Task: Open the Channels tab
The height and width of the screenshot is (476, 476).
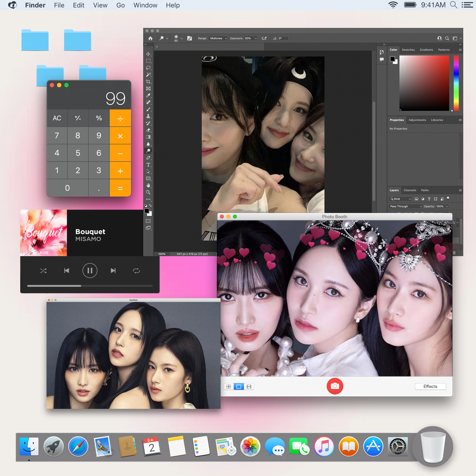Action: pos(410,190)
